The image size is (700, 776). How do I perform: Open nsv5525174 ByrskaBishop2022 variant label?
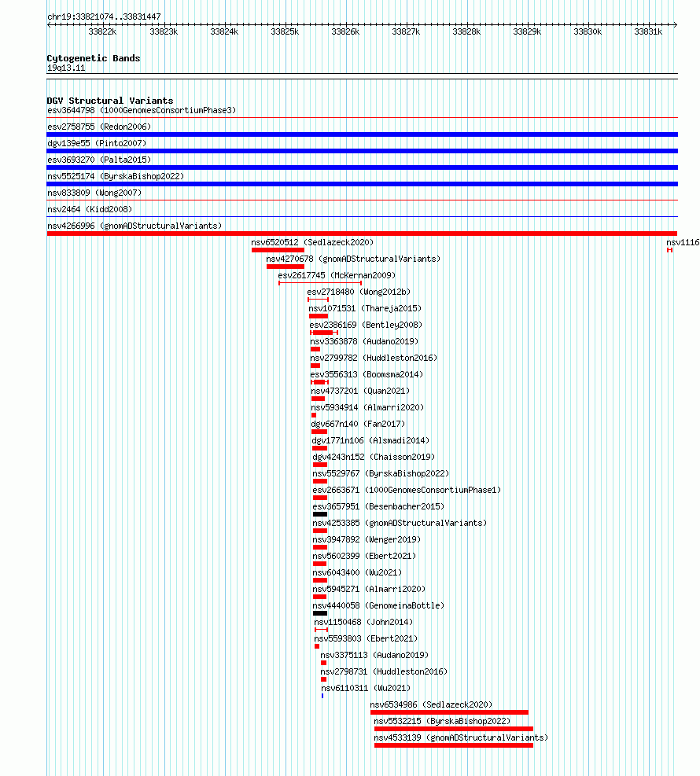tap(116, 176)
